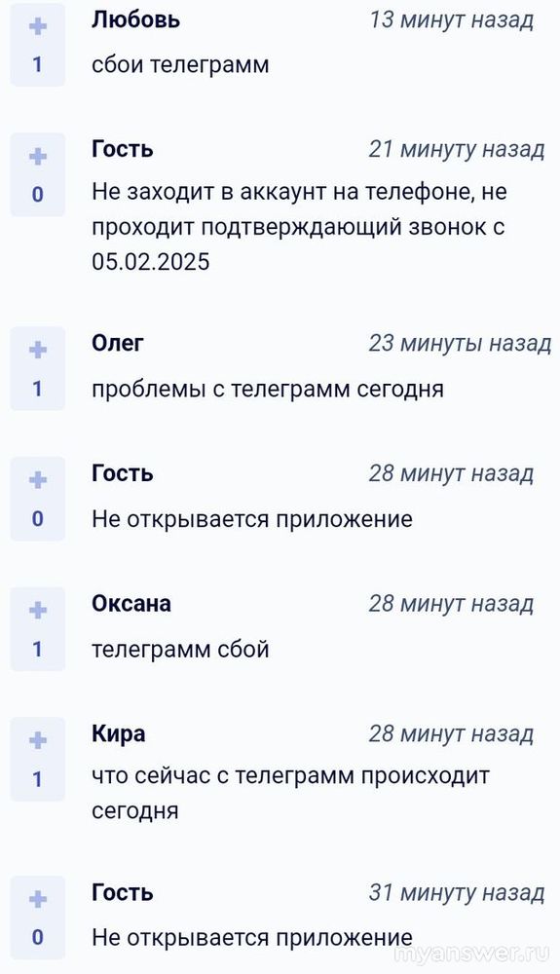Select comment text 'сбои телеграмм'
Viewport: 560px width, 974px height.
[x=181, y=64]
